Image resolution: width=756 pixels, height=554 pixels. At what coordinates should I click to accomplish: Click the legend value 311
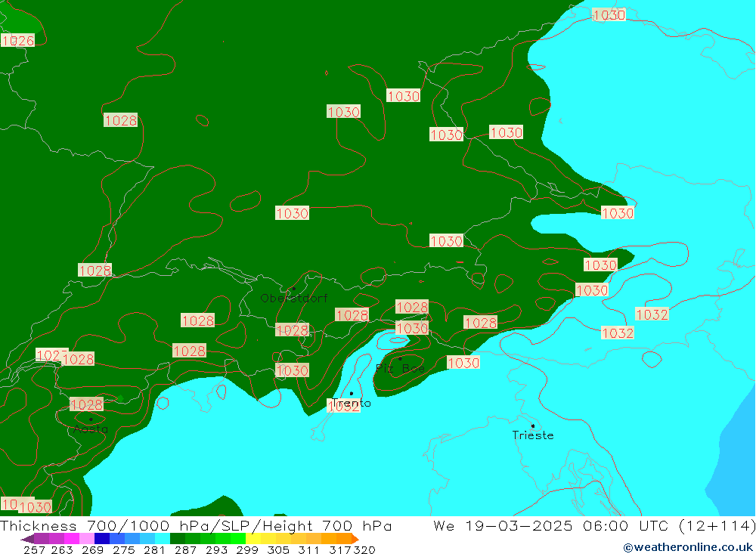click(x=308, y=549)
